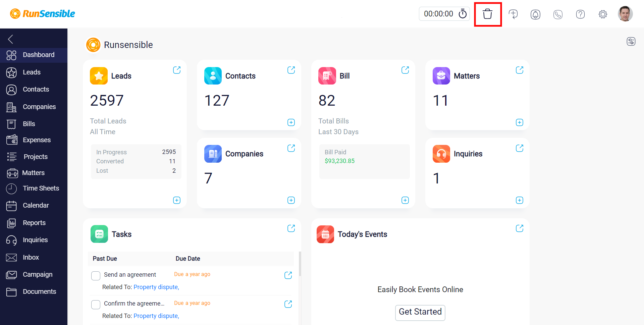Add new lead via Leads card plus
The width and height of the screenshot is (644, 325).
(x=177, y=200)
